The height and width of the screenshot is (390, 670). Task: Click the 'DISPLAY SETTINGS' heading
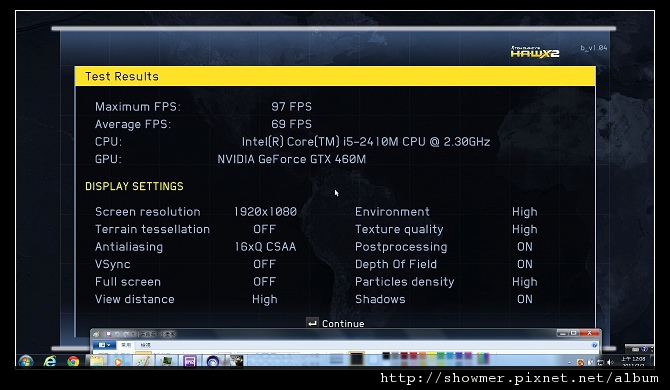click(134, 186)
